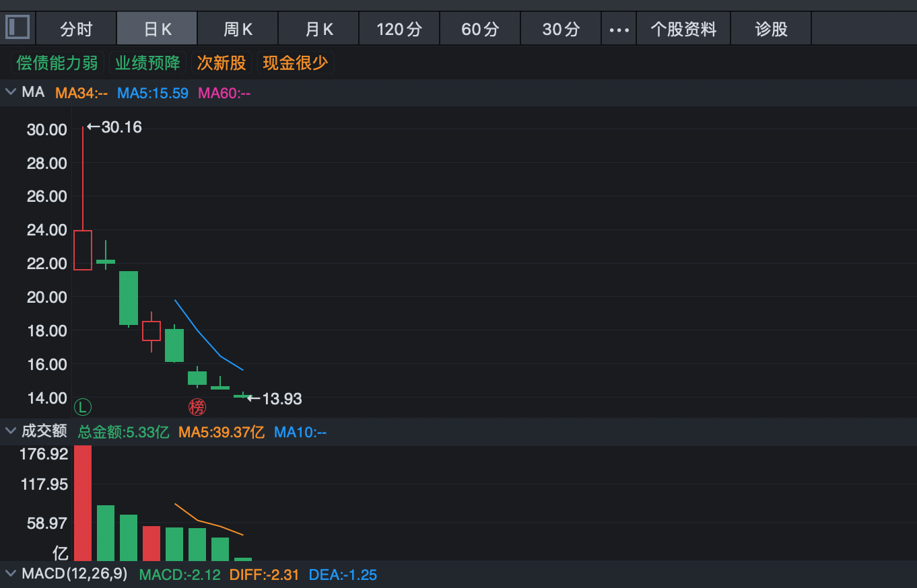The width and height of the screenshot is (917, 588).
Task: Select the 60分 timeframe tab
Action: pyautogui.click(x=480, y=30)
